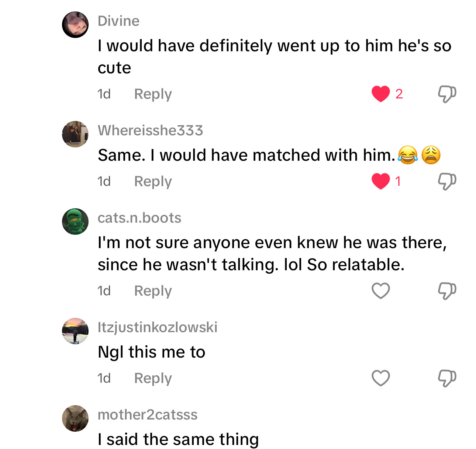Screen dimensions: 476x449
Task: Open Whereisshe333's avatar
Action: pyautogui.click(x=75, y=134)
